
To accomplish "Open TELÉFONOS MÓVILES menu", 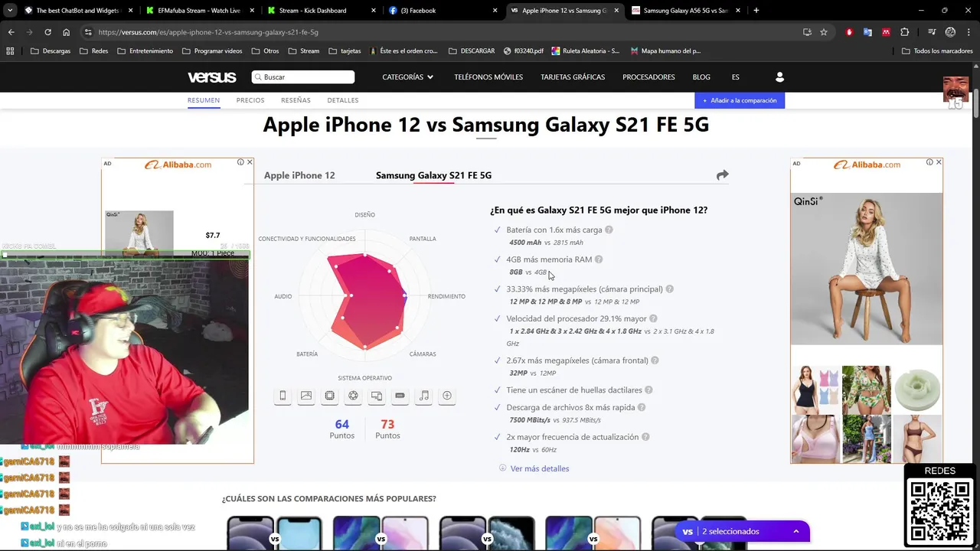I will point(488,77).
